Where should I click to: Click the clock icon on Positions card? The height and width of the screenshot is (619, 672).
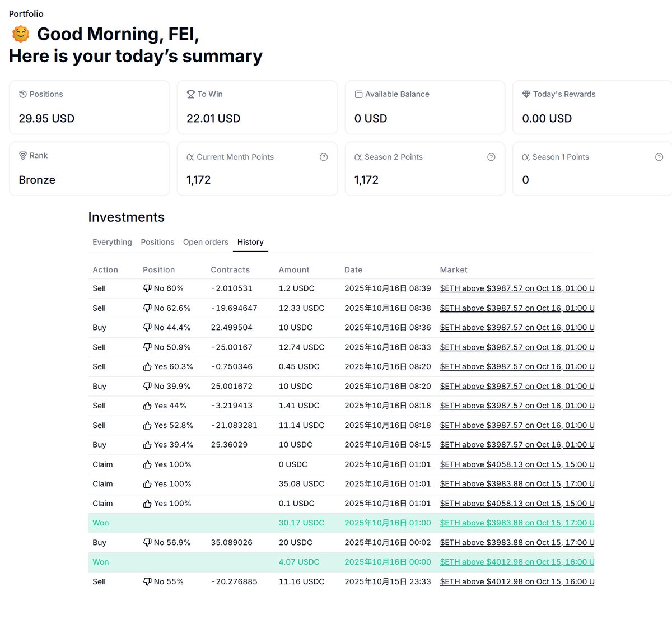point(23,94)
